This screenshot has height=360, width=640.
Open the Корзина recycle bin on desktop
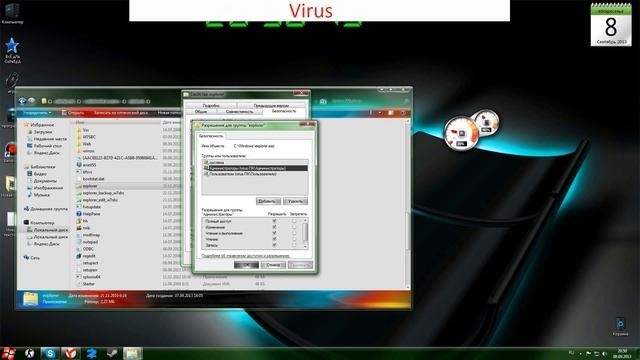coord(620,327)
